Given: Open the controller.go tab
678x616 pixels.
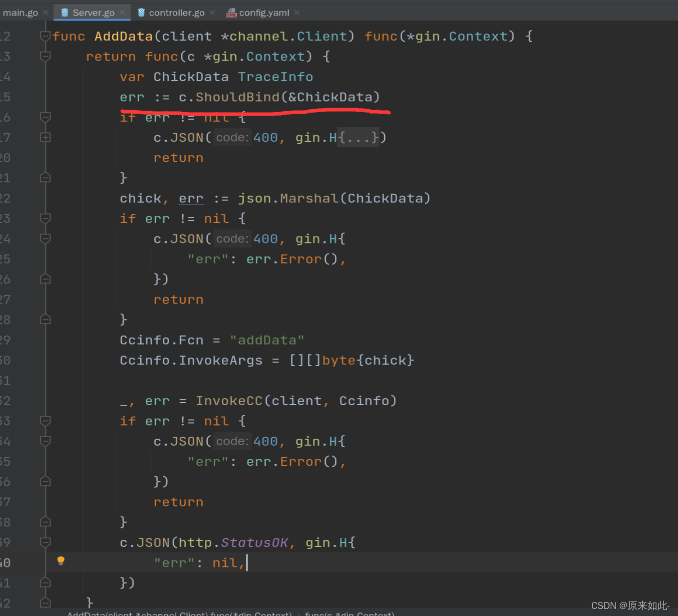Looking at the screenshot, I should tap(177, 13).
